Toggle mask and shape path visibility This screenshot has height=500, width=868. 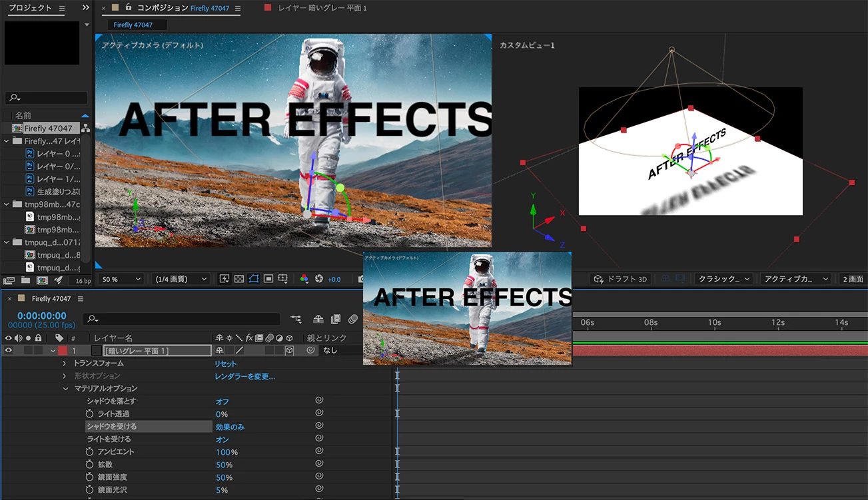[x=254, y=279]
